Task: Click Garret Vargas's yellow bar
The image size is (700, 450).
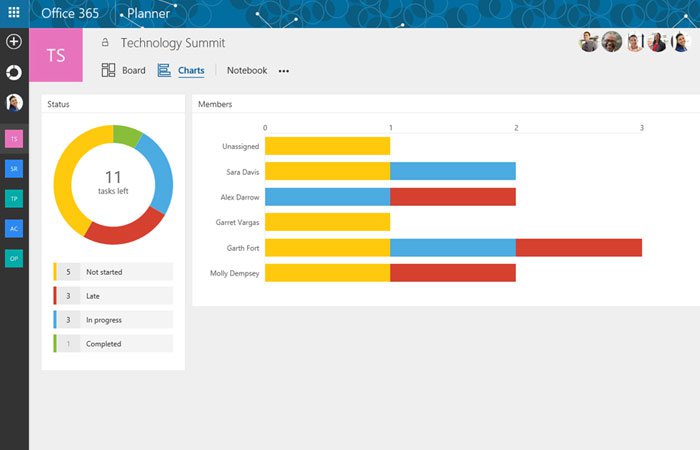Action: [x=327, y=222]
